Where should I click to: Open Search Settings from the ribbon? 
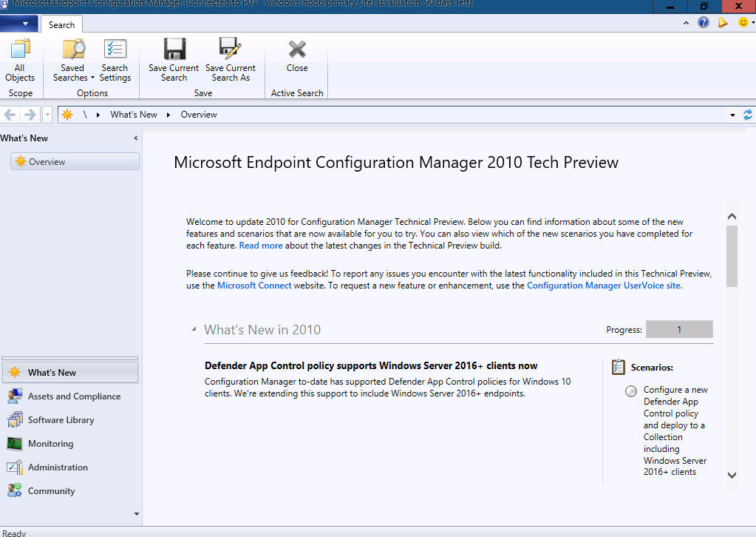pos(115,61)
